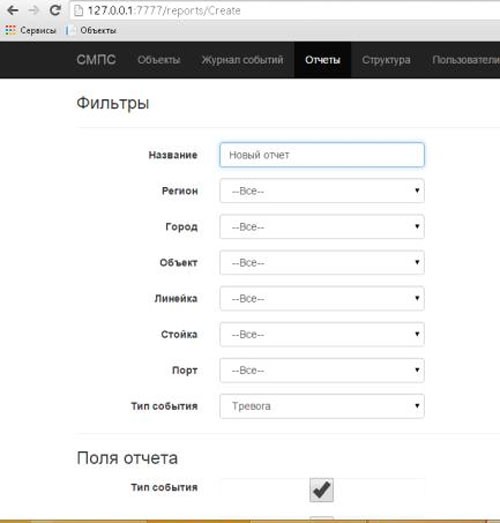
Task: Open the Регион dropdown
Action: [x=322, y=191]
